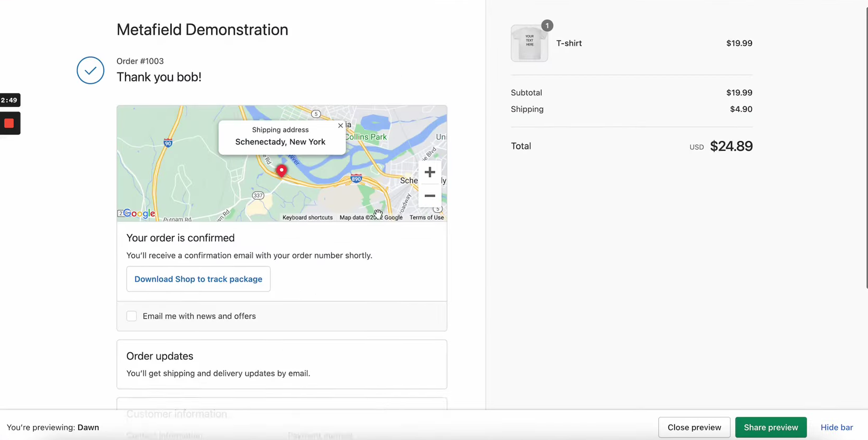The image size is (868, 440).
Task: Open the T-shirt product thumbnail
Action: [529, 43]
